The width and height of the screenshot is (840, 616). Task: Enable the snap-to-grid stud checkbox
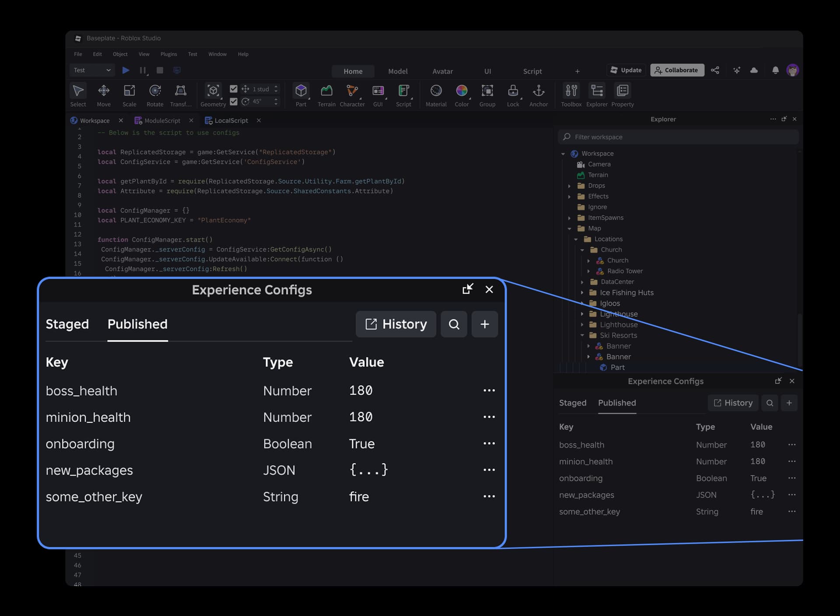234,88
